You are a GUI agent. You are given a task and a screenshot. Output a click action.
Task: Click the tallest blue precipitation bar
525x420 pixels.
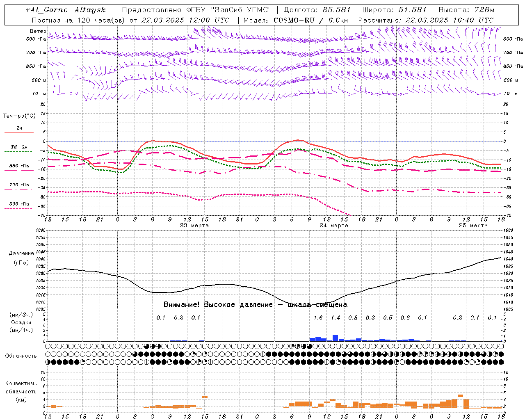tap(335, 338)
